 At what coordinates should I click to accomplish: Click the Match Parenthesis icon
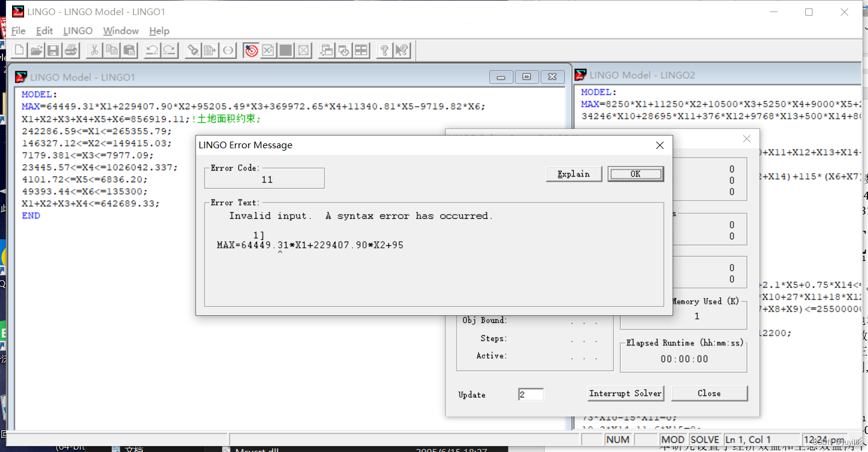(x=228, y=50)
